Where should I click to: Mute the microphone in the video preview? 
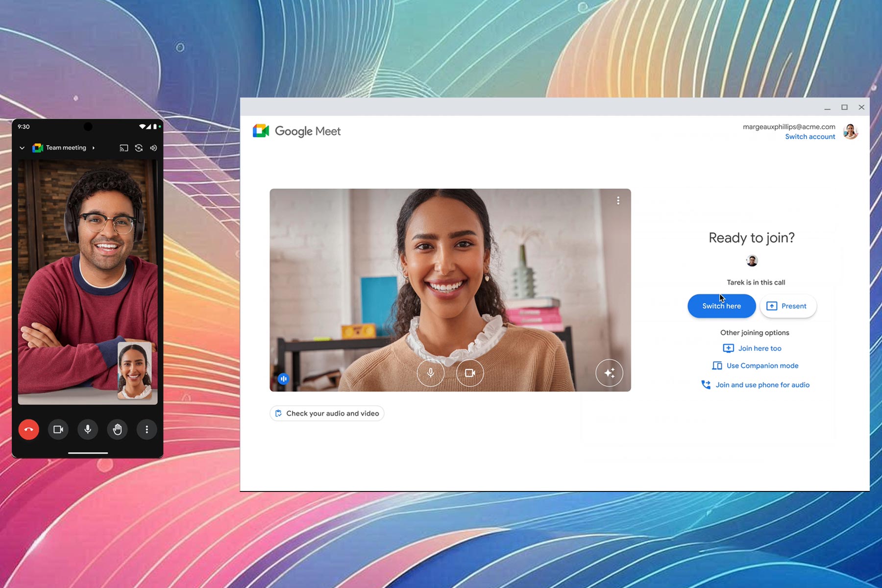coord(430,373)
